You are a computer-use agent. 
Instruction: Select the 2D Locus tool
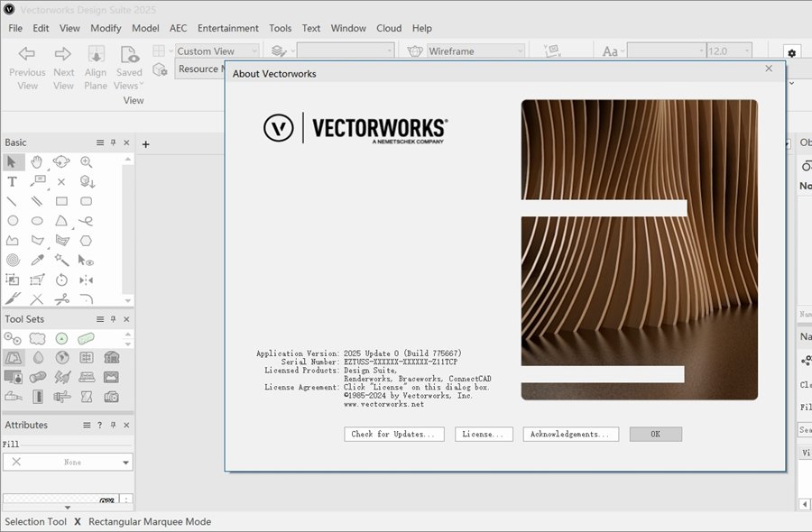click(61, 181)
